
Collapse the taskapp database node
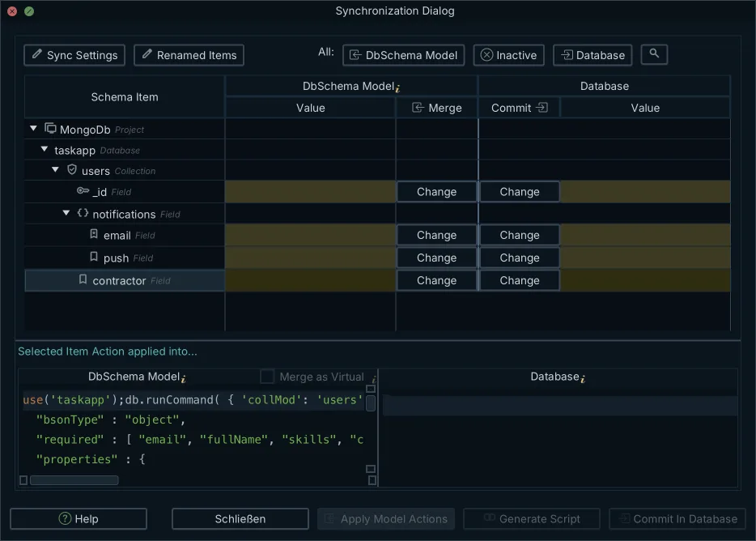point(45,149)
